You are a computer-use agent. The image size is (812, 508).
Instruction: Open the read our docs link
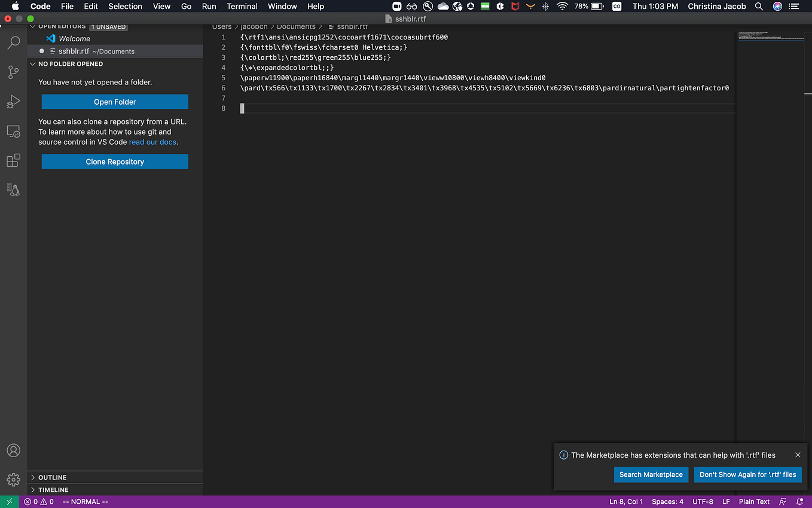click(x=152, y=142)
